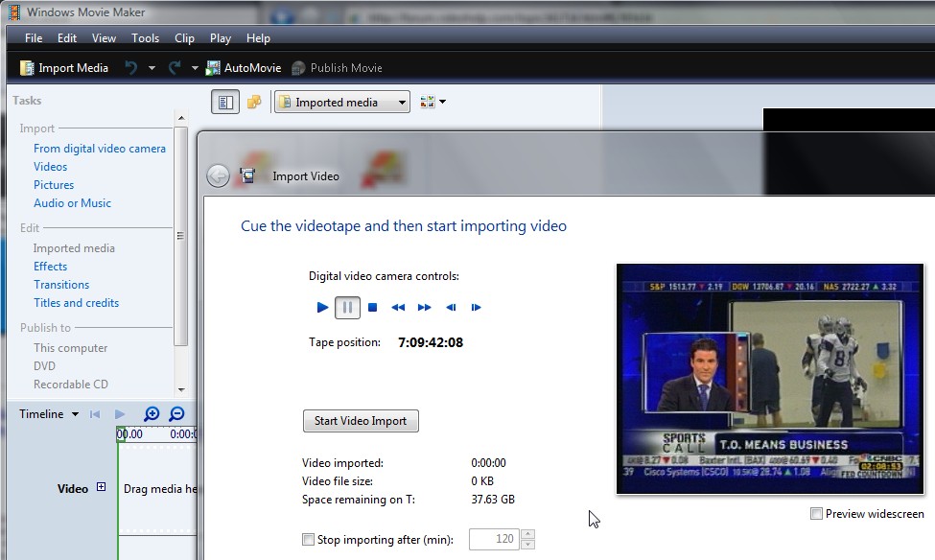Screen dimensions: 935x560
Task: Click the Pictures import link
Action: (54, 185)
